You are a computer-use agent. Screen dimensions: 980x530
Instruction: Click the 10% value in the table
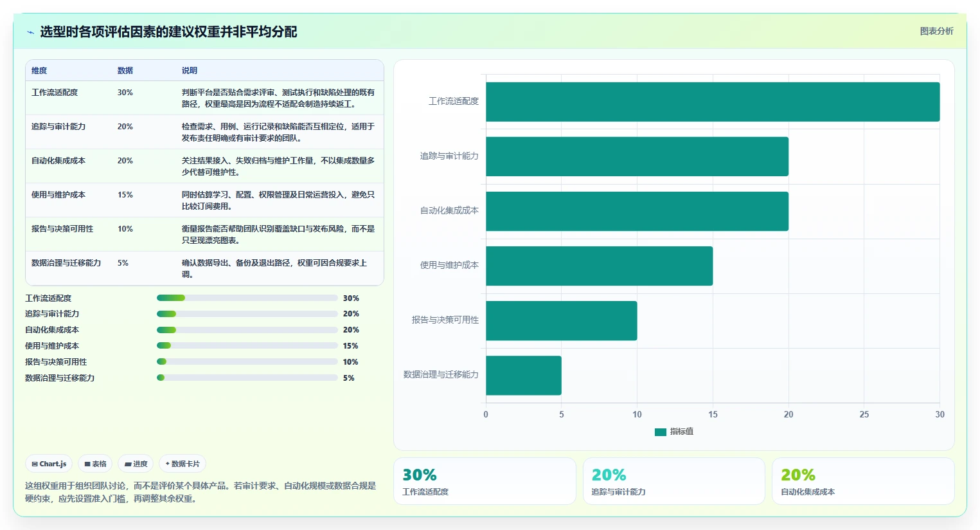click(x=125, y=229)
